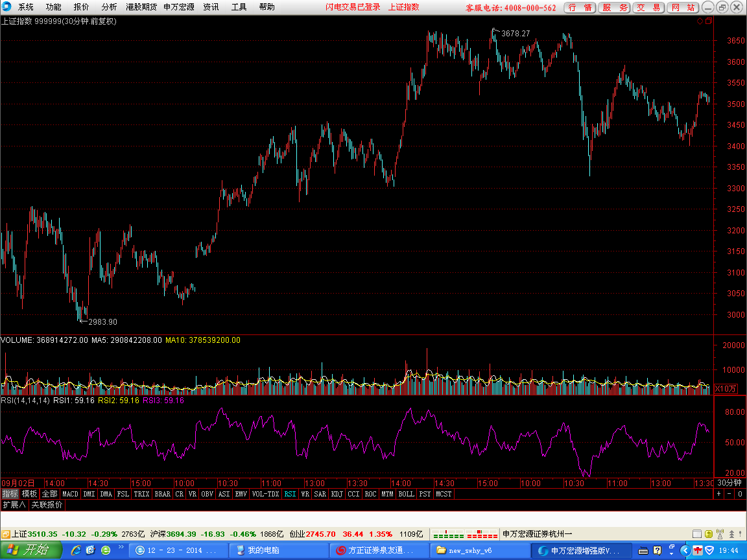Click the help question-mark icon in the taskbar
The width and height of the screenshot is (747, 560).
[x=658, y=551]
